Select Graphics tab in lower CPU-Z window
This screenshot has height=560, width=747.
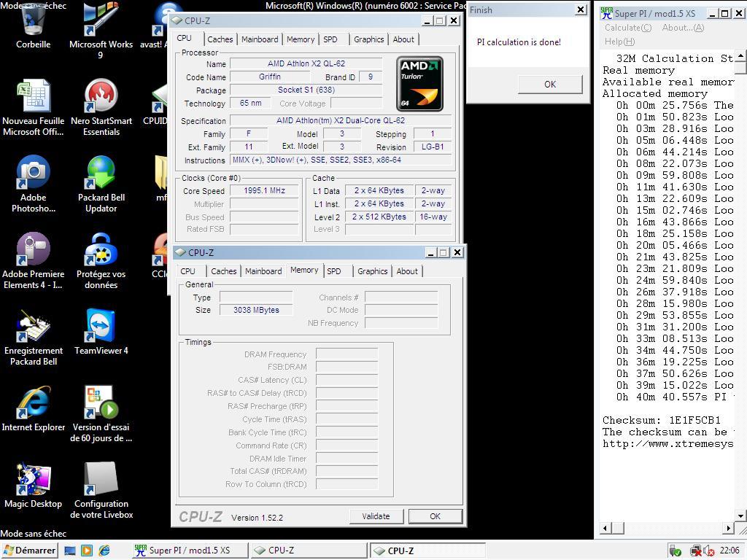373,271
